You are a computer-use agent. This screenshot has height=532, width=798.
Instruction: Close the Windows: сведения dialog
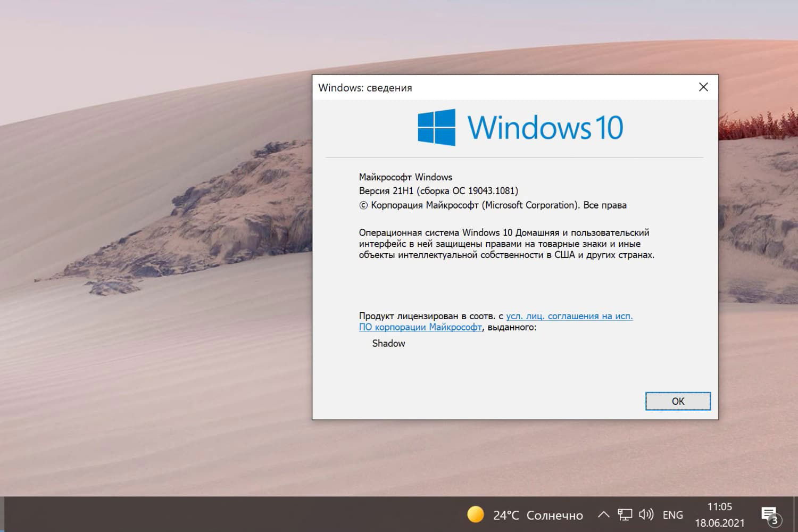click(703, 87)
